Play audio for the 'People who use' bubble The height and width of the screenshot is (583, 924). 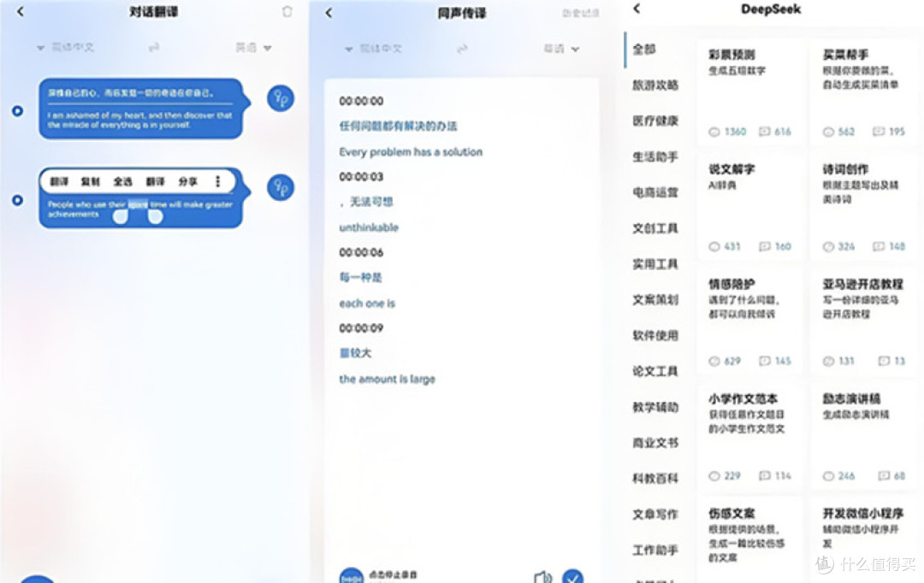281,187
